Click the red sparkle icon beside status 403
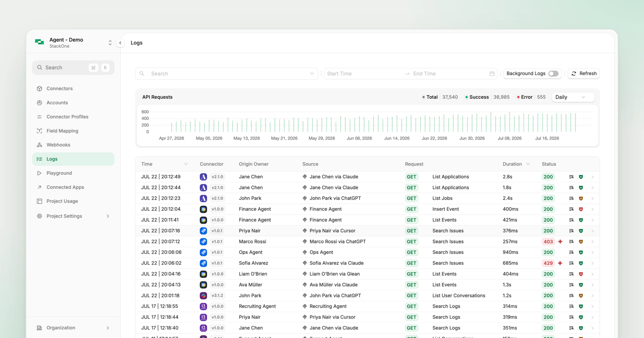This screenshot has height=338, width=644. [560, 241]
